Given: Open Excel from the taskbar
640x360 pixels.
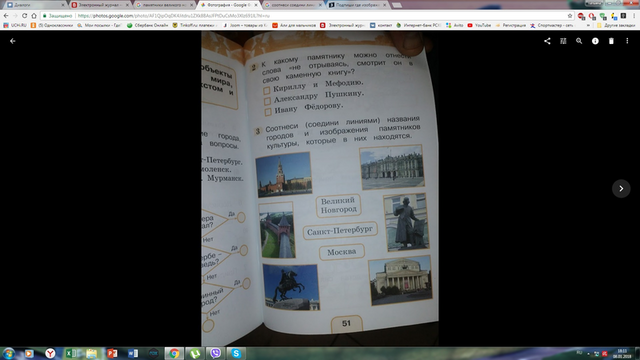Looking at the screenshot, I should (71, 353).
